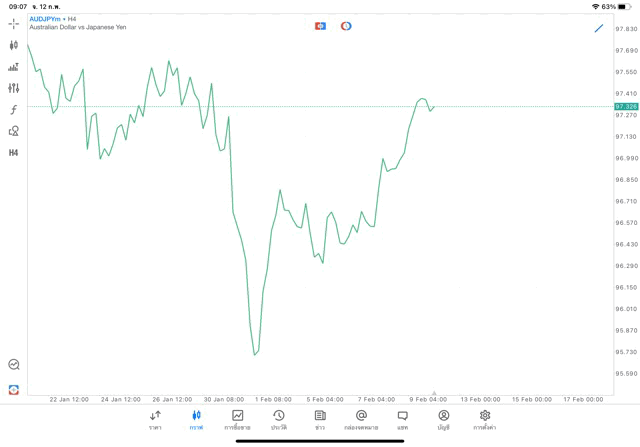
Task: Open the Settings tab (การตั้งค่า)
Action: tap(485, 420)
